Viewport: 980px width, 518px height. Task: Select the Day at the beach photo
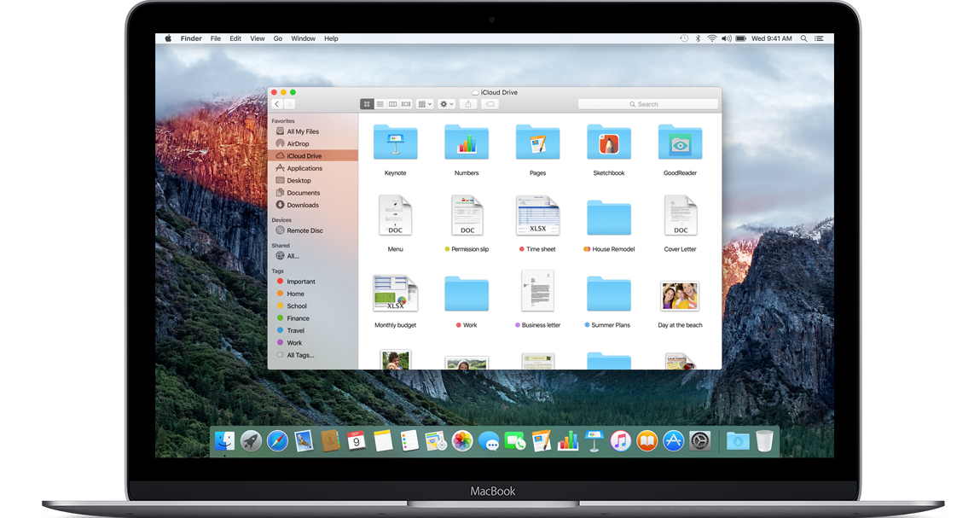click(680, 295)
